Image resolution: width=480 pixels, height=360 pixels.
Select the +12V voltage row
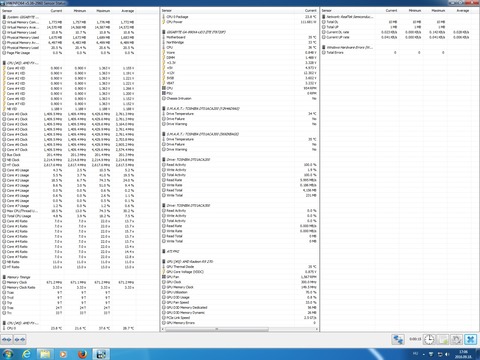pyautogui.click(x=239, y=73)
